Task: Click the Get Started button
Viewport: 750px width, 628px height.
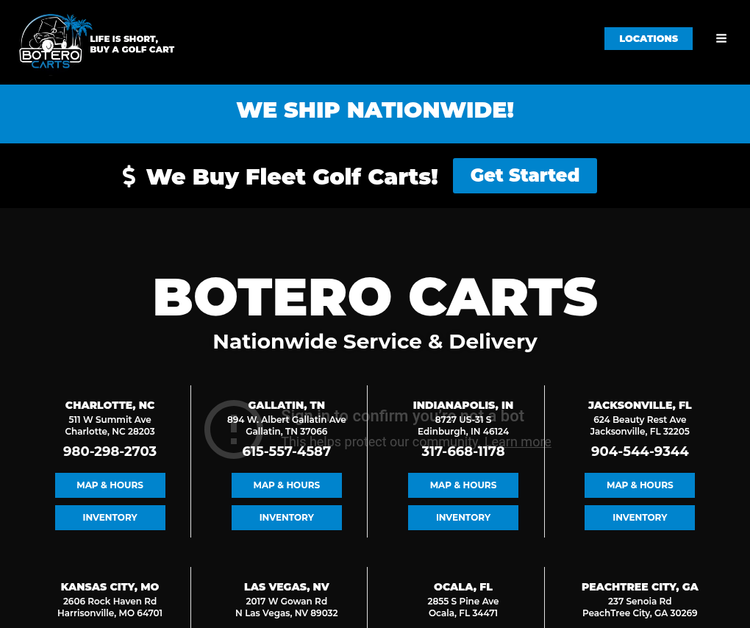Action: tap(525, 176)
